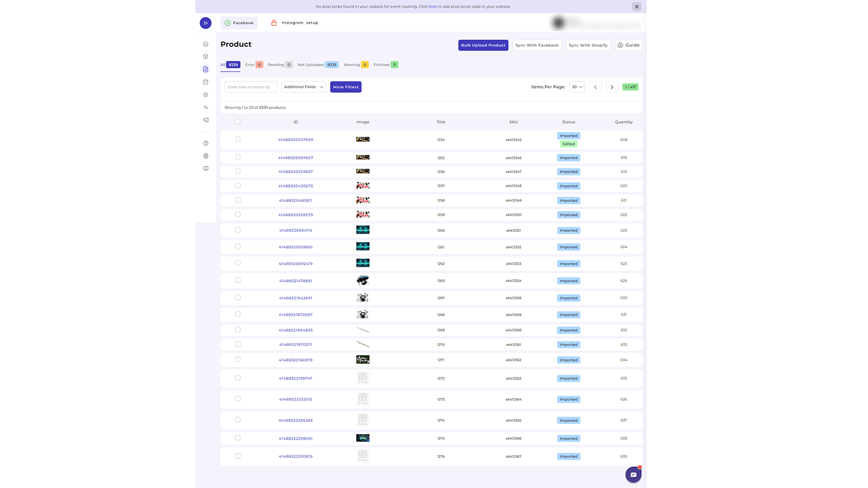Tick the select-all checkbox in header
This screenshot has height=488, width=868.
238,121
